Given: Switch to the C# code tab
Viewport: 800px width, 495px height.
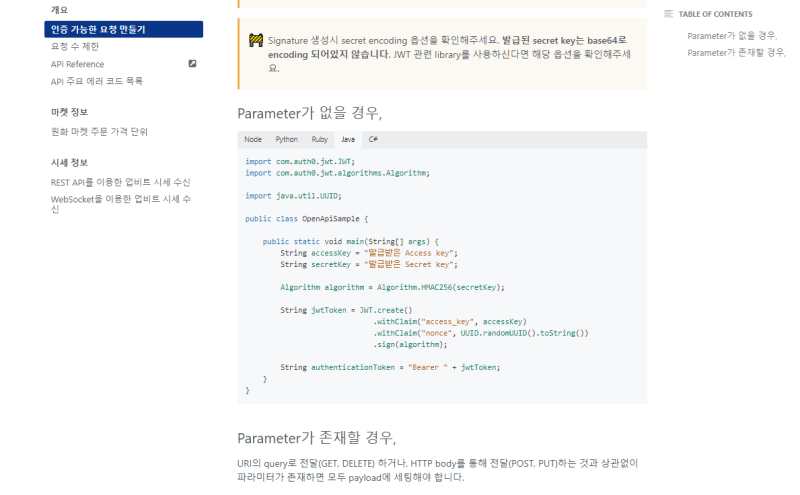Looking at the screenshot, I should tap(373, 139).
